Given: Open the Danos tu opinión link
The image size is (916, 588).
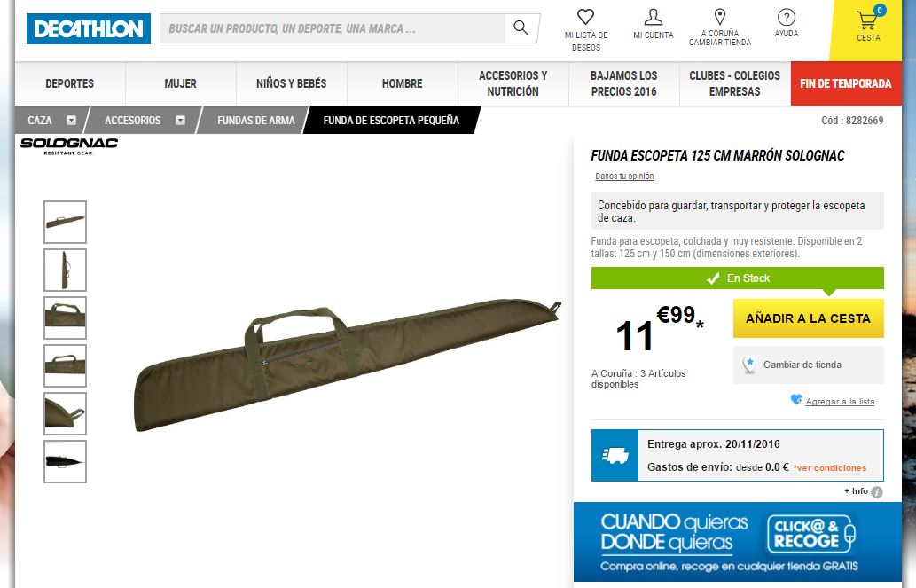Looking at the screenshot, I should [x=624, y=176].
